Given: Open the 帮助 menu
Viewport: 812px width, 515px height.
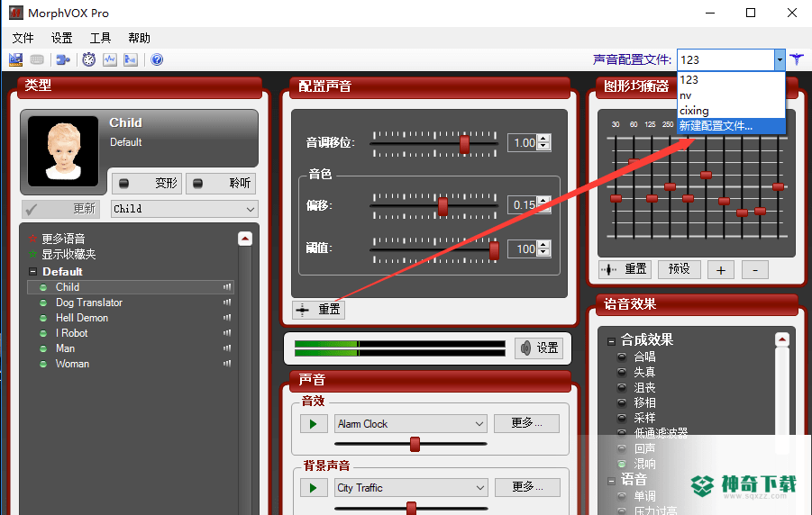Looking at the screenshot, I should coord(140,39).
